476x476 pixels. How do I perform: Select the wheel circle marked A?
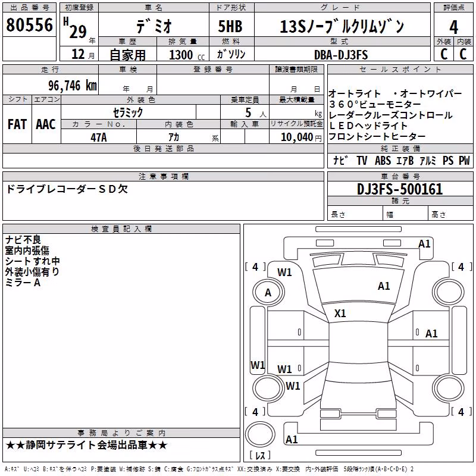[x=268, y=293]
